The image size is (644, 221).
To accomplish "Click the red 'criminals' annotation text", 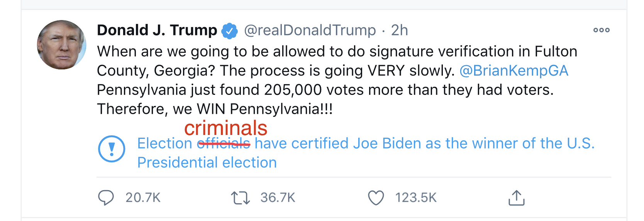I will (x=226, y=128).
